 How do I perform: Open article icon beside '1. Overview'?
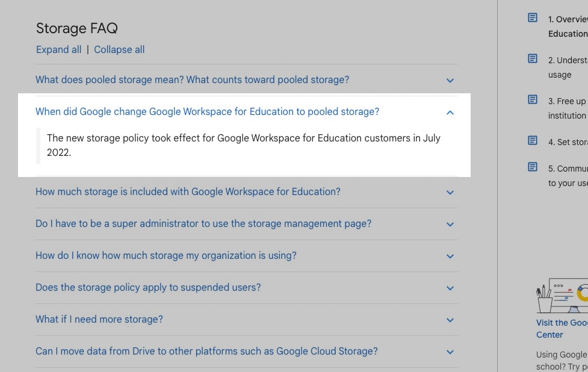coord(533,17)
